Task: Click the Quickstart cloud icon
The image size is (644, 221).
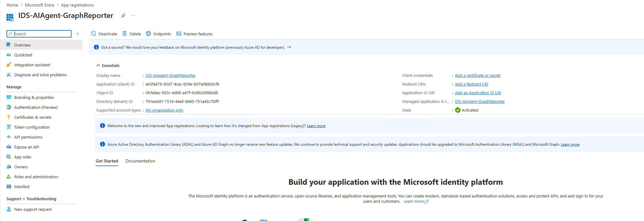Action: [x=9, y=55]
